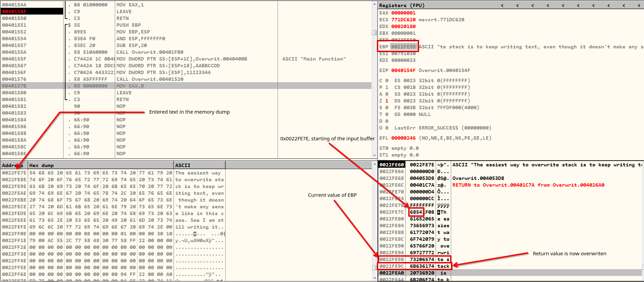Image resolution: width=644 pixels, height=282 pixels.
Task: Click memory dump scrollbar up arrow
Action: pyautogui.click(x=374, y=165)
